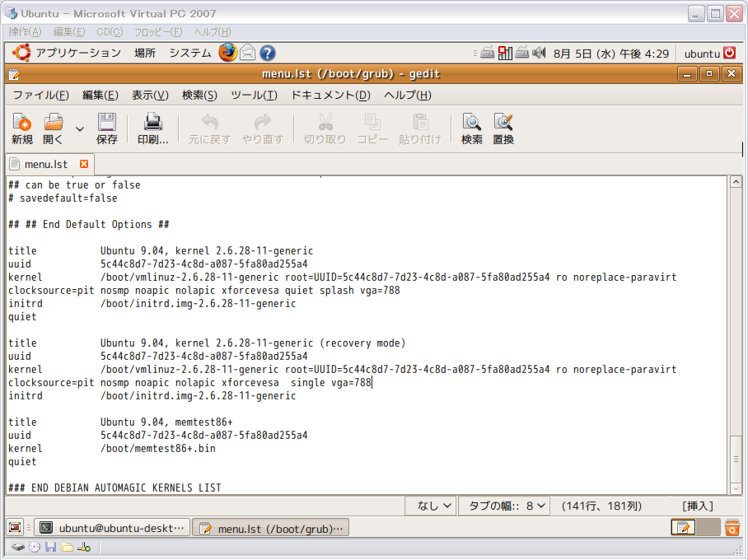Click the New document toolbar icon
This screenshot has height=560, width=748.
[22, 128]
